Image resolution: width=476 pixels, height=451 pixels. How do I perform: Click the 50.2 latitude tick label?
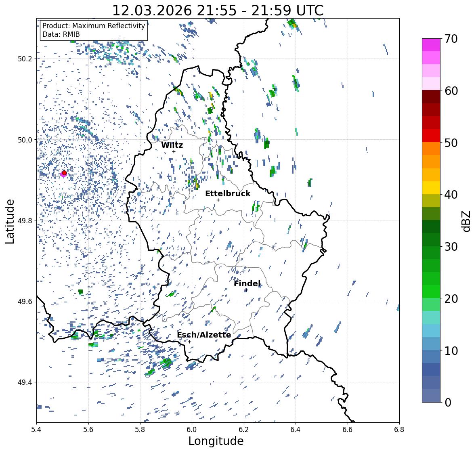25,59
